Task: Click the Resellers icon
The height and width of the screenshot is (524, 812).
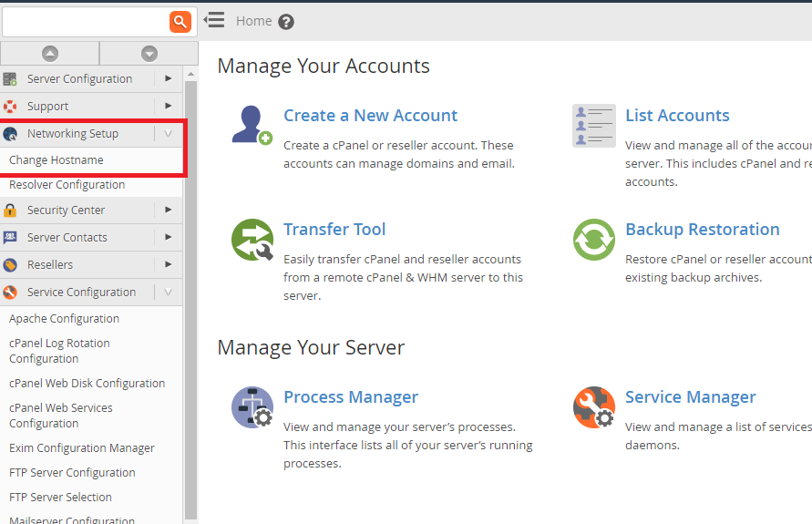Action: click(x=10, y=265)
